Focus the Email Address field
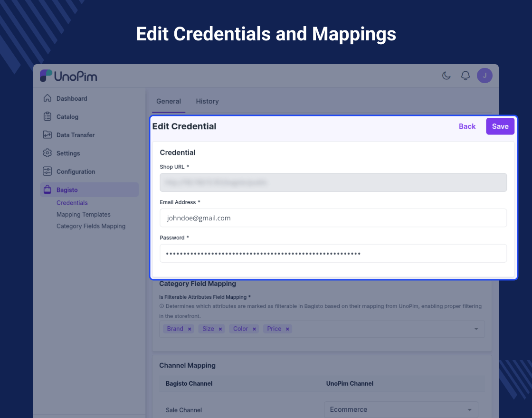This screenshot has height=418, width=532. [x=333, y=218]
